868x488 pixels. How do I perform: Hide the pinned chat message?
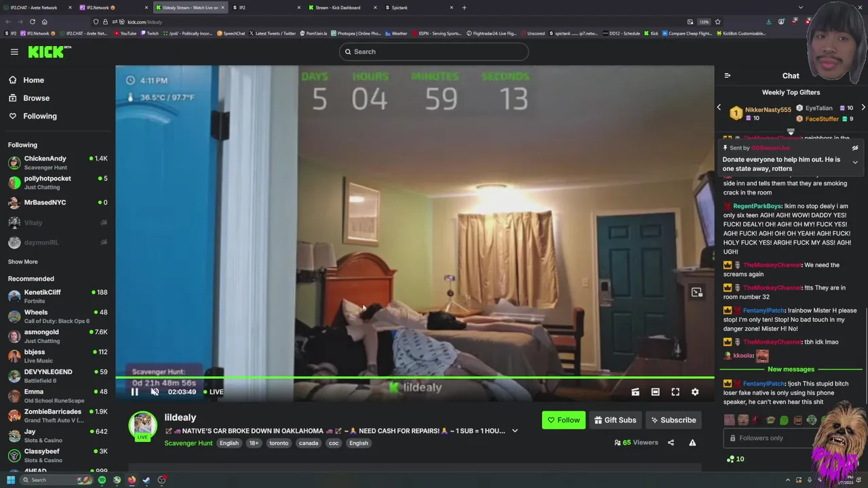(855, 148)
